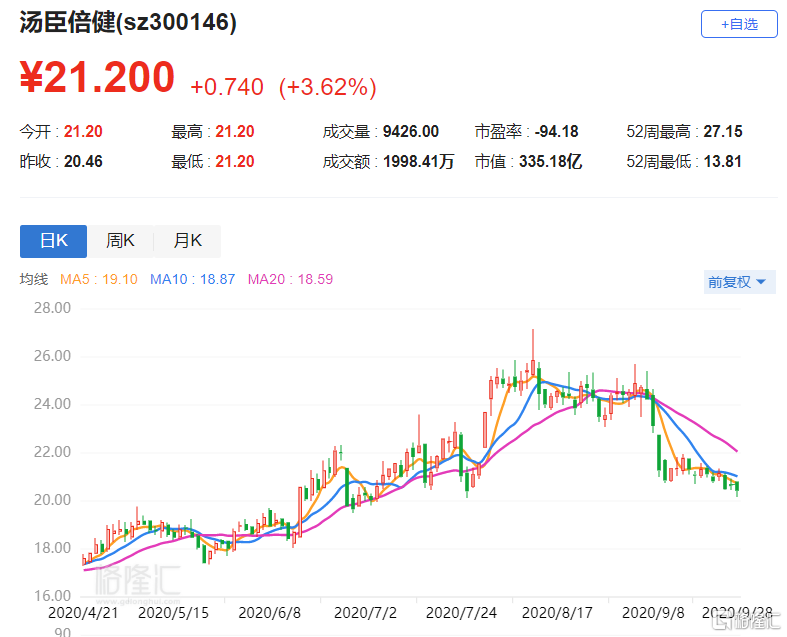Screen dimensions: 787x637
Task: Click the 成交量 value 9426.00
Action: click(411, 132)
